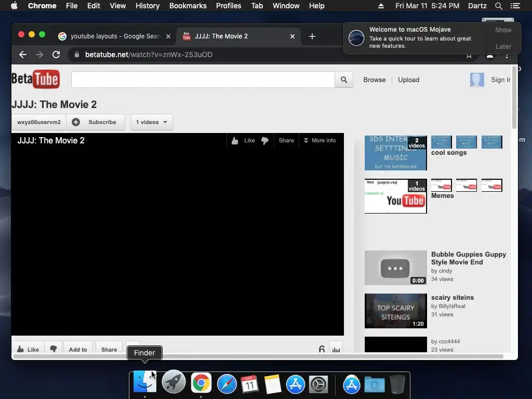Click the Browse link
The height and width of the screenshot is (399, 532).
tap(375, 79)
